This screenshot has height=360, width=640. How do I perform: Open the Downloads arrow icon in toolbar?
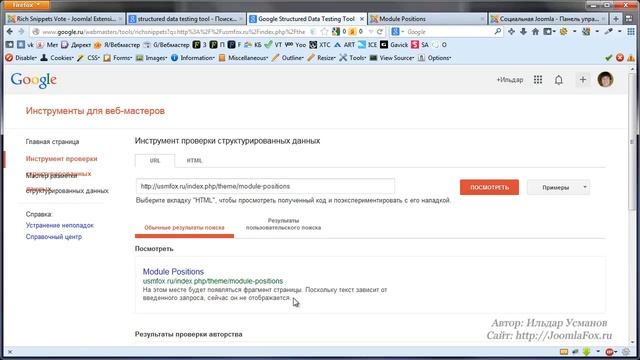(524, 31)
